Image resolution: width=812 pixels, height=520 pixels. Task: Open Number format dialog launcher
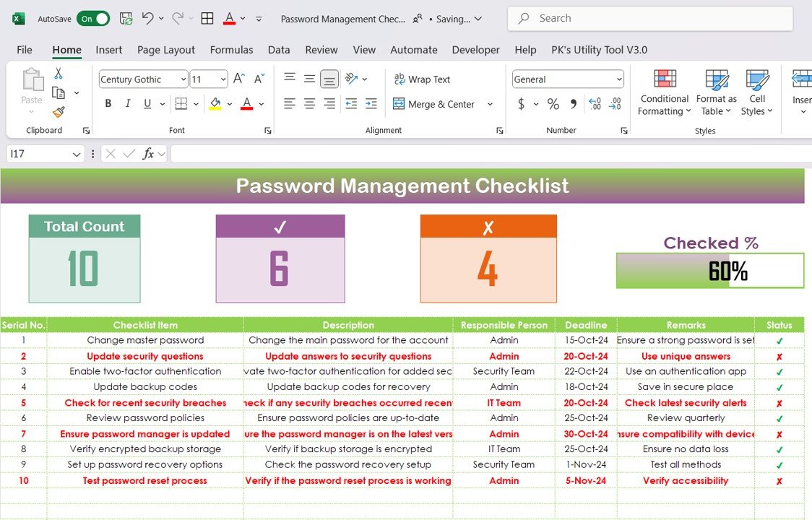click(x=624, y=131)
